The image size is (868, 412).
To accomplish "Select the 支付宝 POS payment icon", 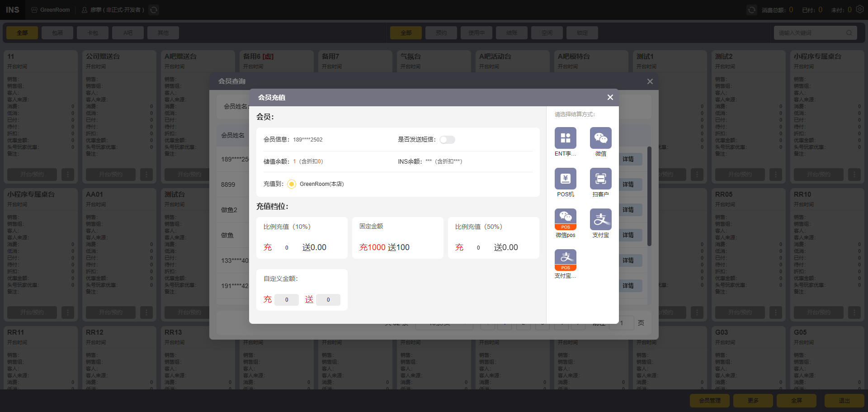I will click(565, 260).
